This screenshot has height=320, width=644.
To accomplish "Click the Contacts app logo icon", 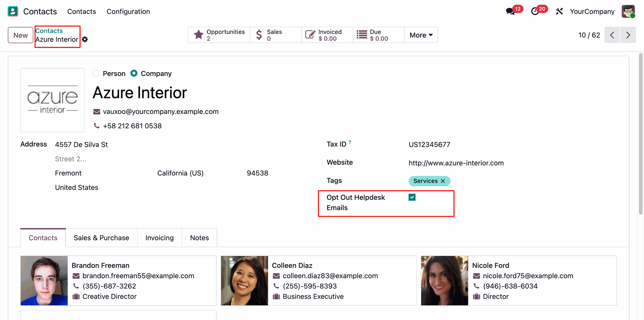I will pos(13,11).
